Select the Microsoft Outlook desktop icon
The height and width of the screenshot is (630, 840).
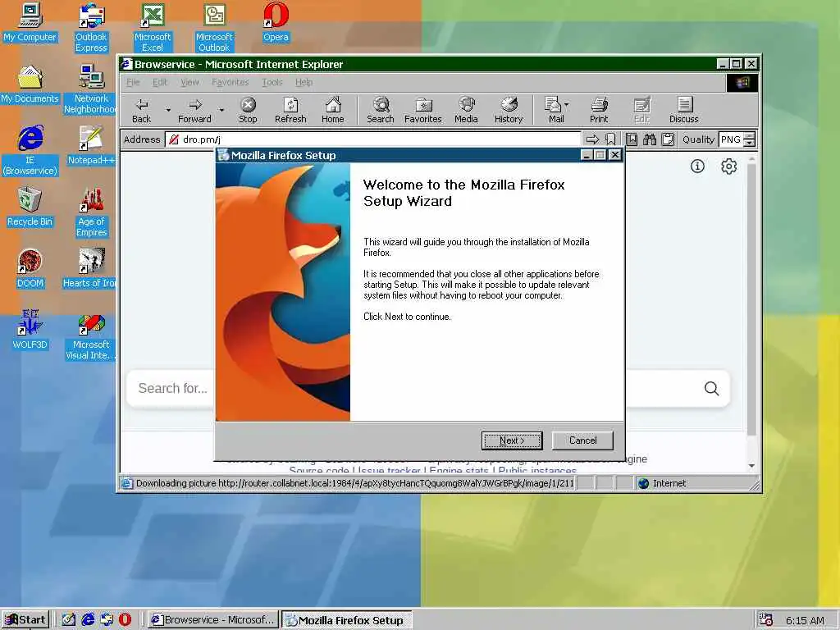pos(214,28)
